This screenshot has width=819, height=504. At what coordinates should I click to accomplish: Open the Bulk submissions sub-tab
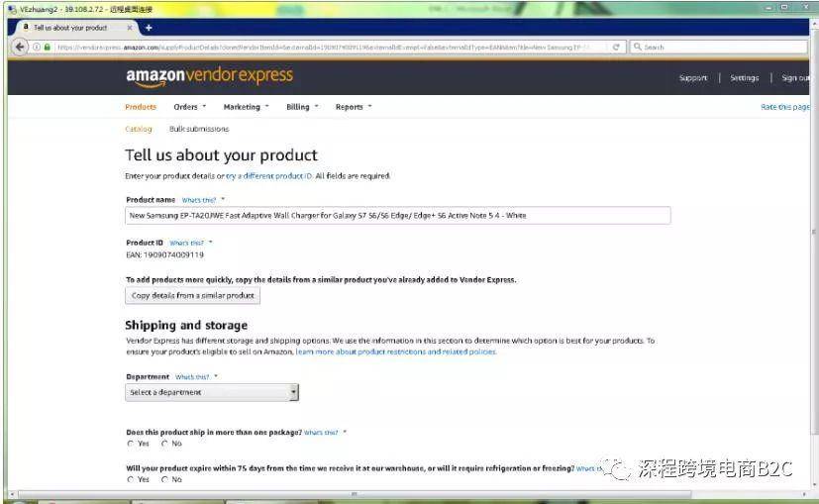tap(199, 129)
